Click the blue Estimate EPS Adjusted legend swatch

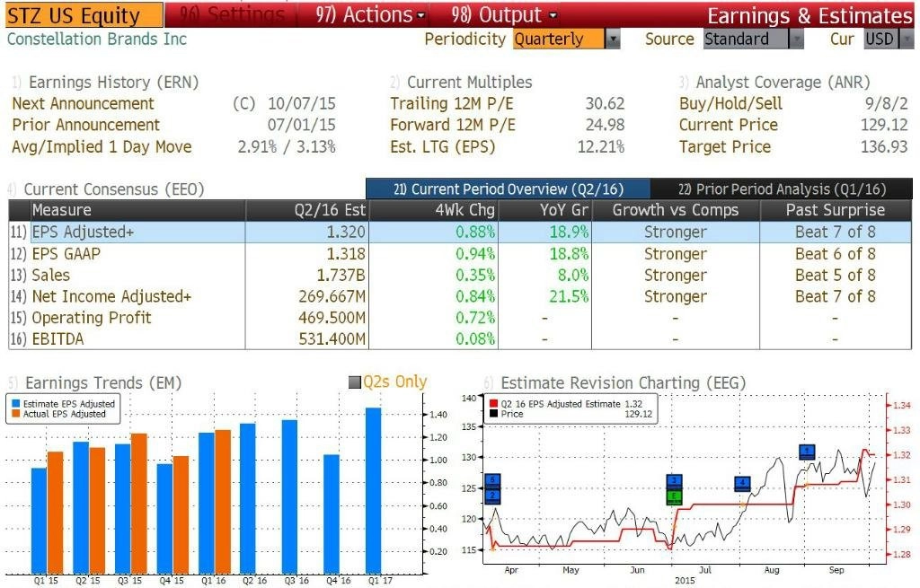click(x=16, y=404)
